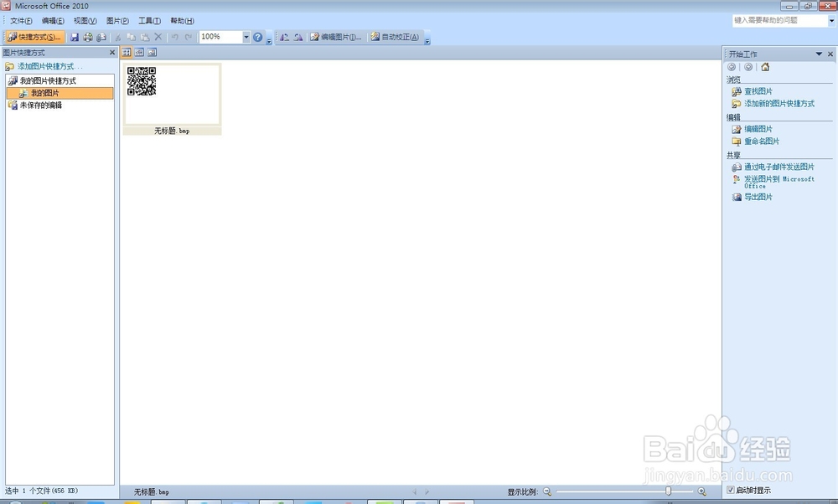Expand formatting toolbar options arrow

[427, 40]
